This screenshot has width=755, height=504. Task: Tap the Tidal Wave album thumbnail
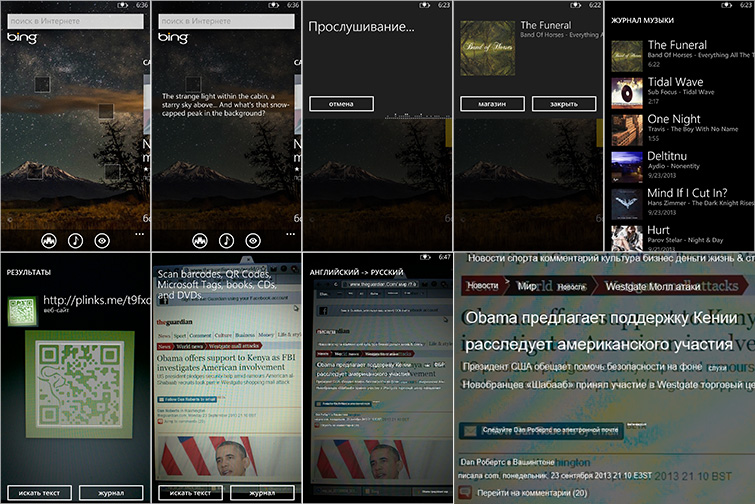pyautogui.click(x=627, y=93)
